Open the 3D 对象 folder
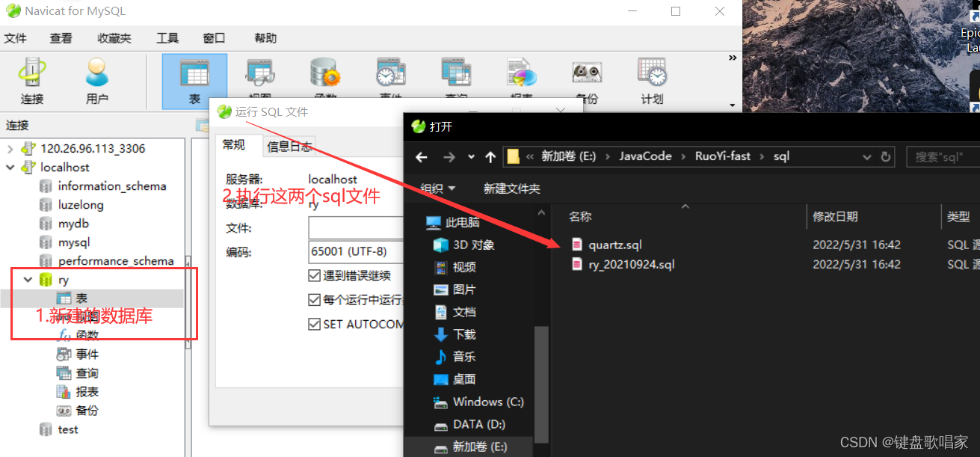 (463, 245)
